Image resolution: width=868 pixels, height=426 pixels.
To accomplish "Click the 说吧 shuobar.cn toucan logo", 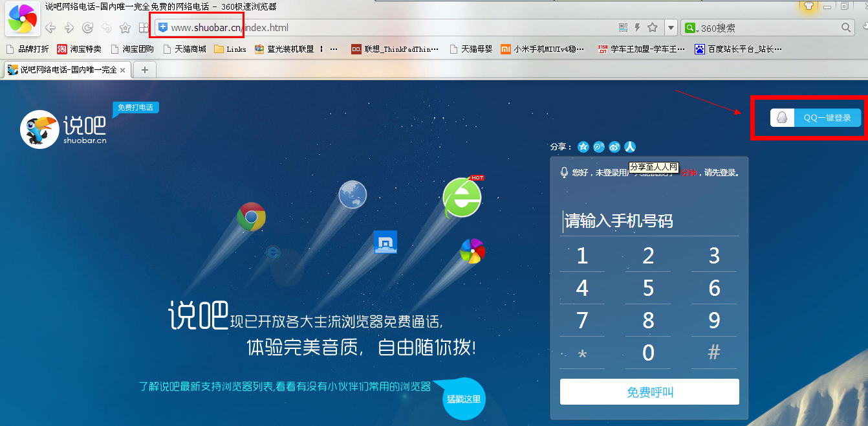I will pos(63,128).
